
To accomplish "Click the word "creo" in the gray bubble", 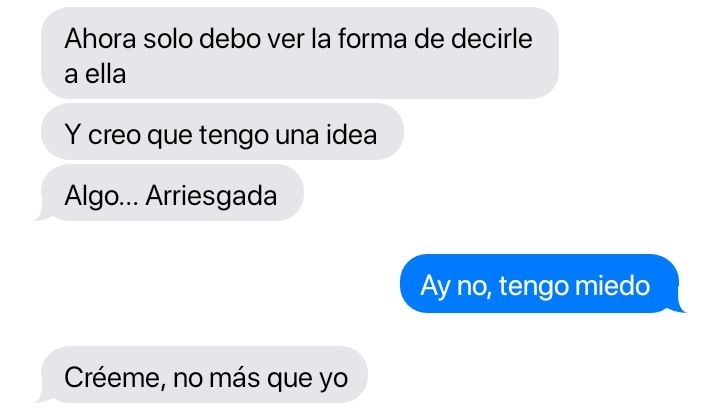I will pyautogui.click(x=114, y=136).
